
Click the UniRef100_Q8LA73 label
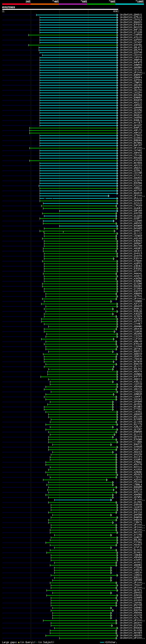(131, 48)
